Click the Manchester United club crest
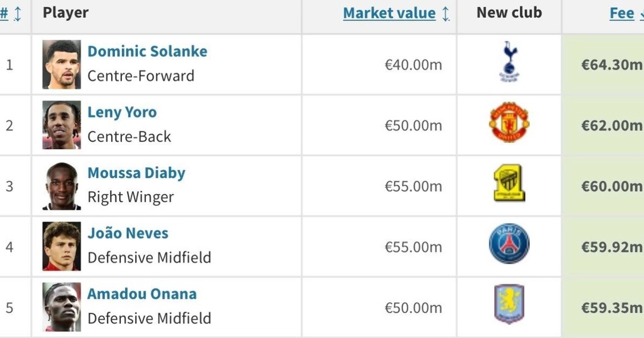Viewport: 644px width, 338px height. tap(509, 122)
